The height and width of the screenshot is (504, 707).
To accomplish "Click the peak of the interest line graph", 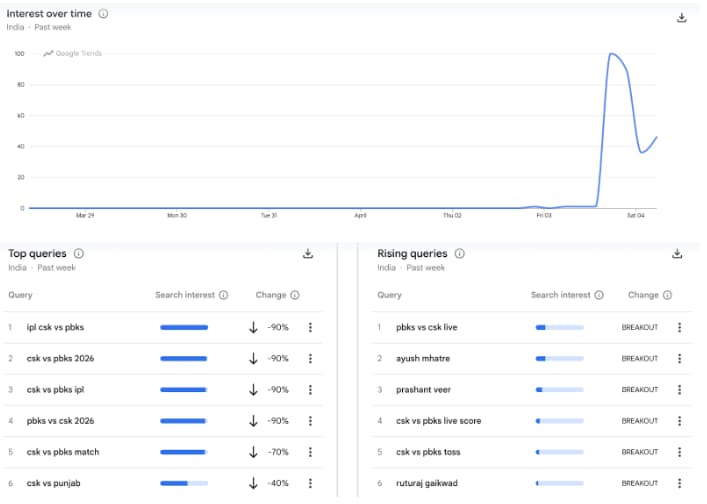I will (x=611, y=54).
